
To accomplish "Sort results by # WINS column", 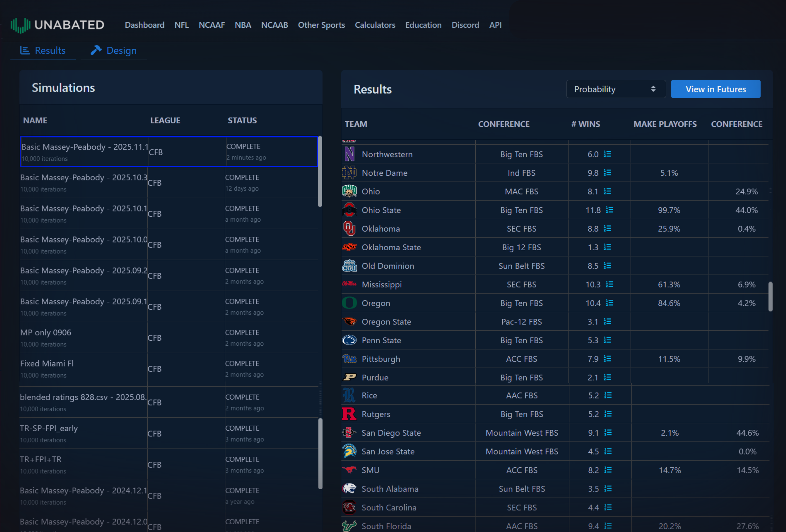I will [x=586, y=124].
